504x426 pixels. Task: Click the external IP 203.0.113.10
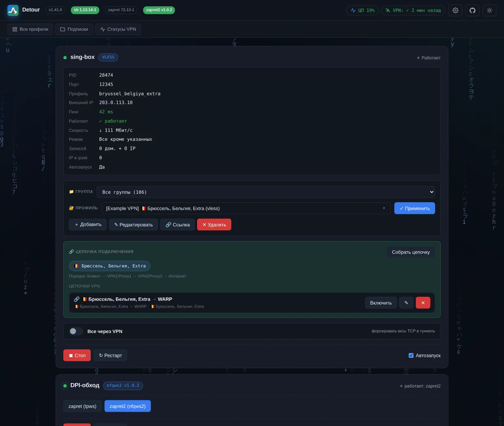click(x=116, y=102)
